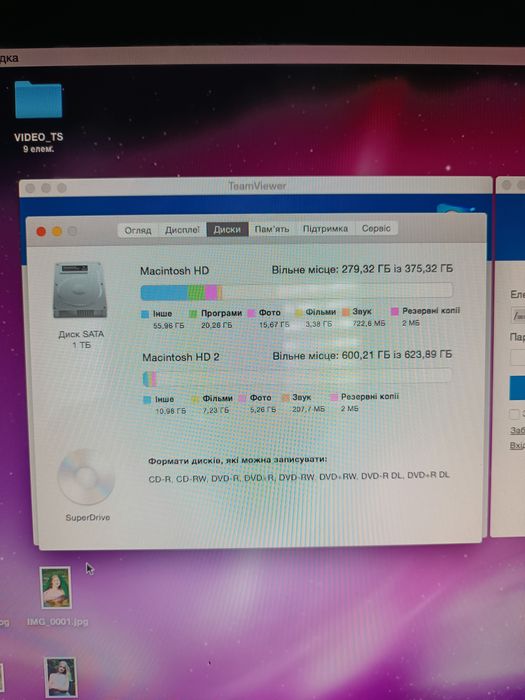Click the blue button in right-side window
Image resolution: width=525 pixels, height=700 pixels.
(x=517, y=388)
